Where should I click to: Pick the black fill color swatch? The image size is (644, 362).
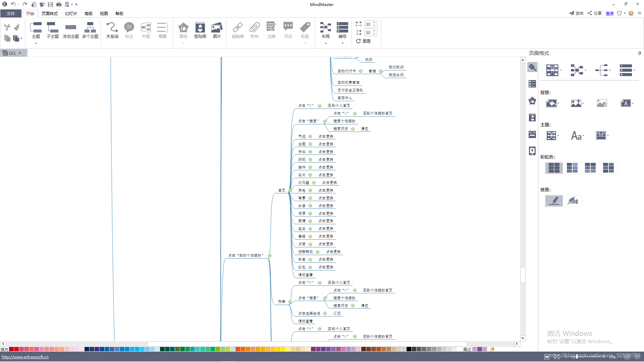tap(409, 349)
